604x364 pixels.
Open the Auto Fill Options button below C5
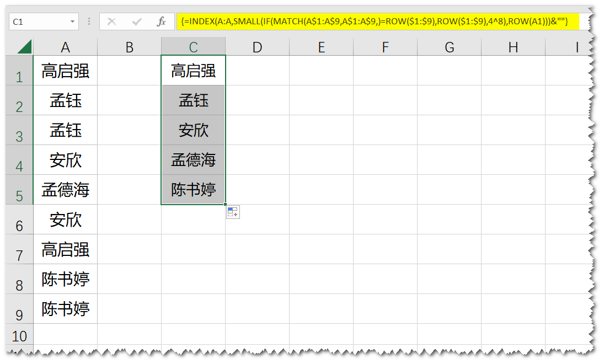[233, 212]
